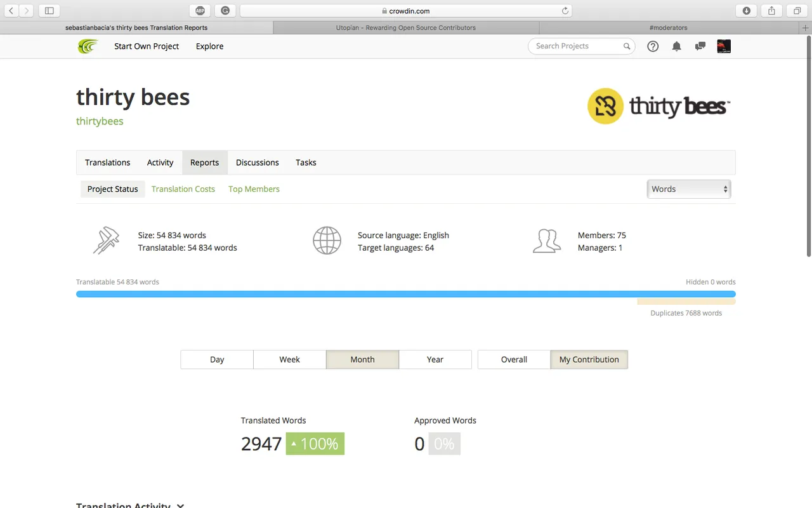
Task: Click Start Own Project link
Action: (147, 46)
